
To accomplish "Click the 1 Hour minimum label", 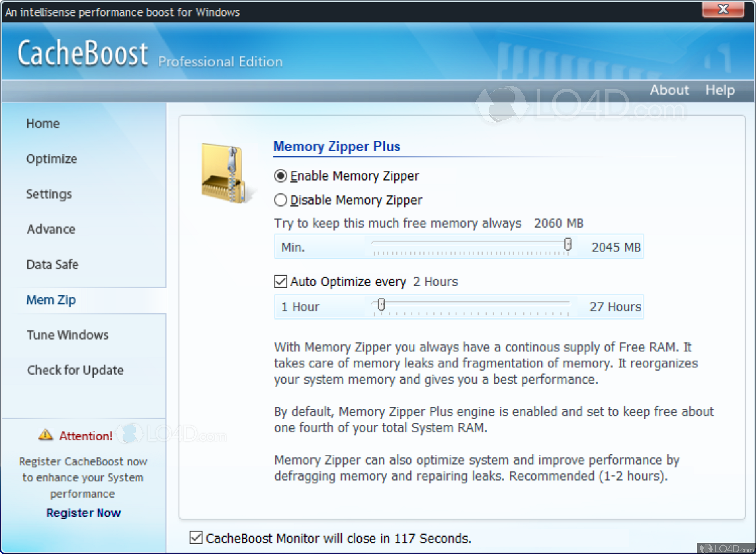I will click(x=300, y=307).
